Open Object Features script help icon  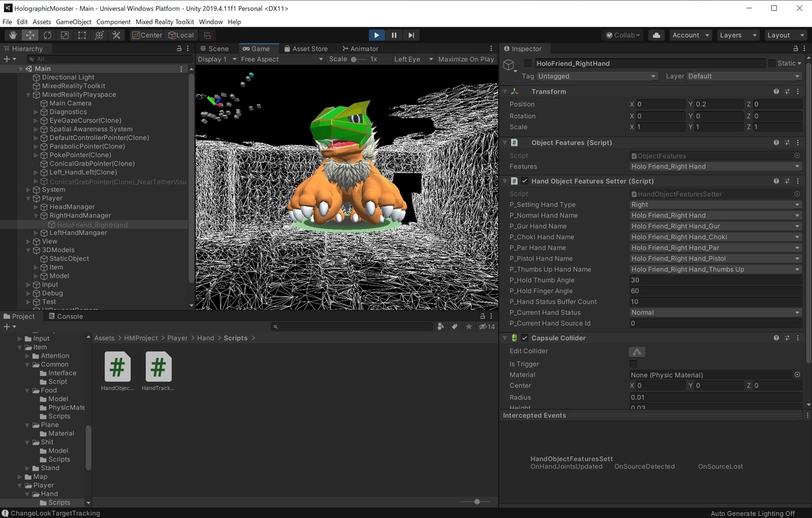(776, 143)
